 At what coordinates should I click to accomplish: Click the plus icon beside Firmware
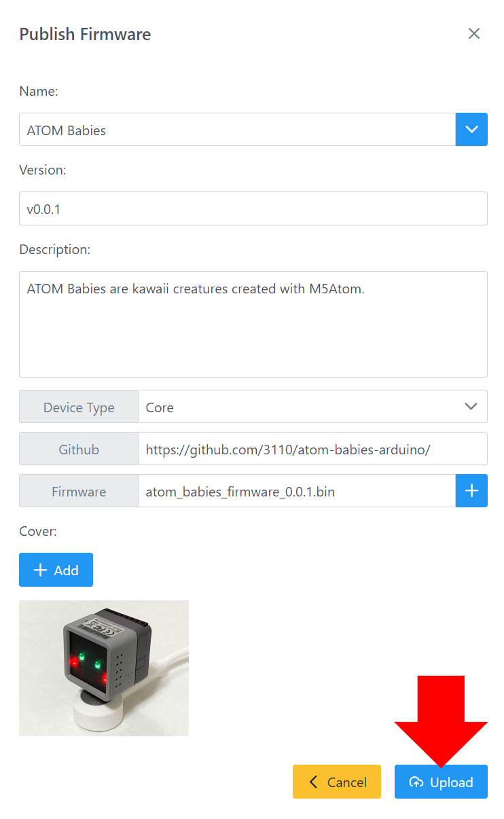tap(471, 491)
